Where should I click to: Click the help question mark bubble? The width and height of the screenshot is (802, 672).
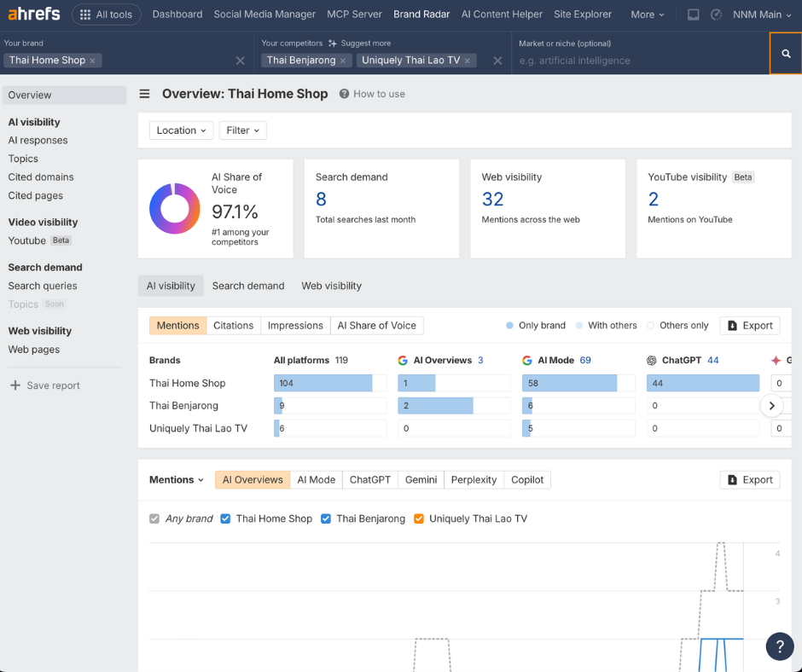(780, 646)
